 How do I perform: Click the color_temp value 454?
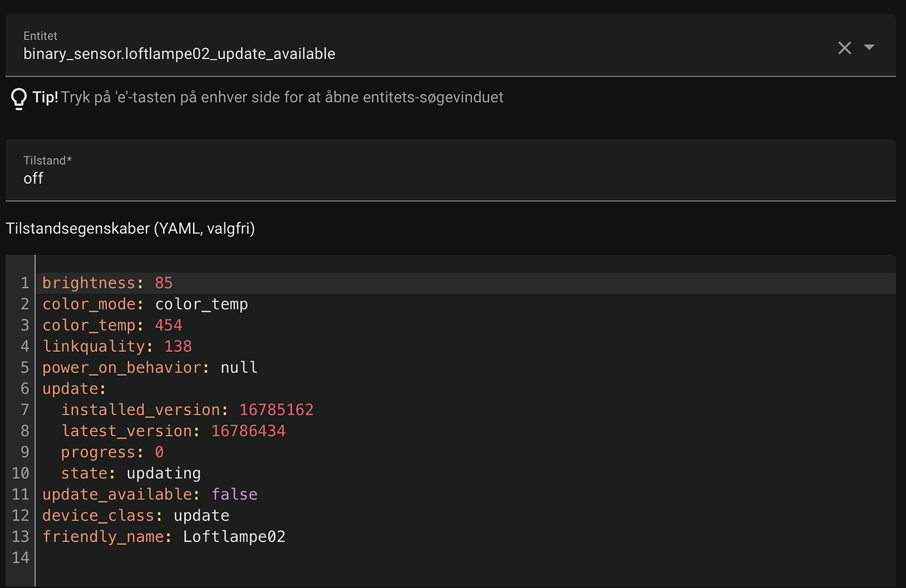(x=168, y=325)
